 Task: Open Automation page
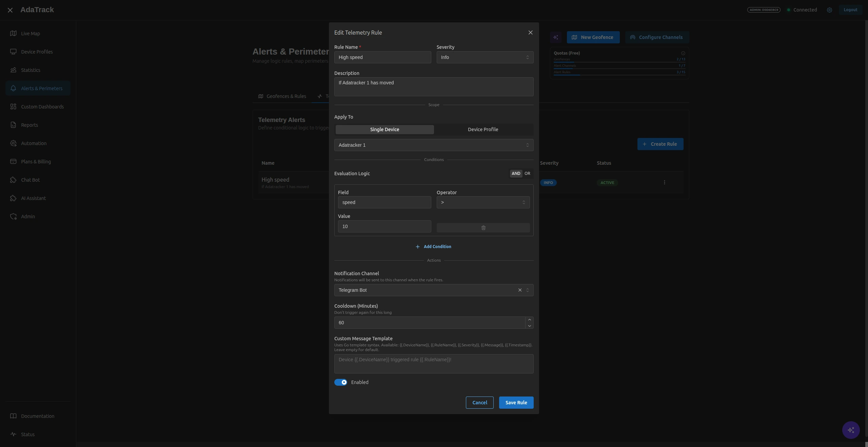click(38, 143)
